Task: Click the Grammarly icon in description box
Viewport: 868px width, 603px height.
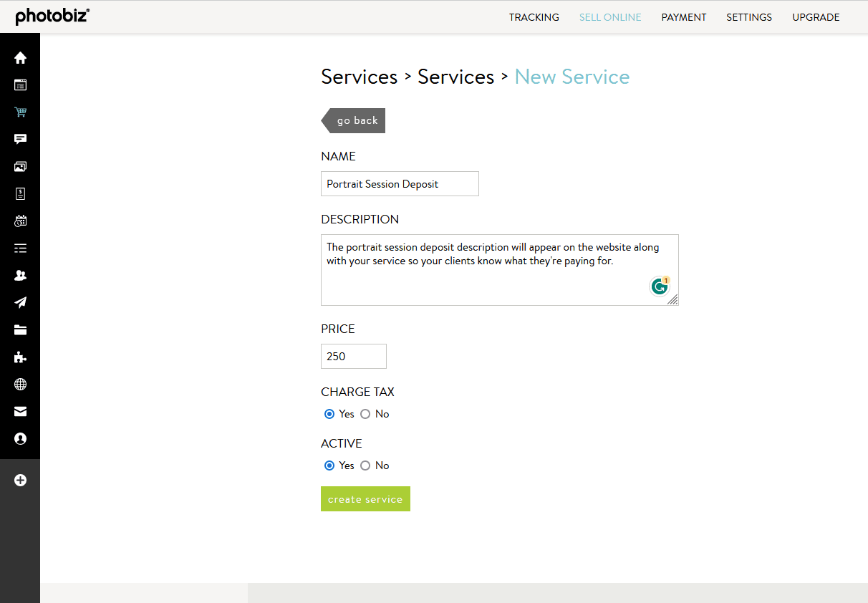Action: (x=660, y=286)
